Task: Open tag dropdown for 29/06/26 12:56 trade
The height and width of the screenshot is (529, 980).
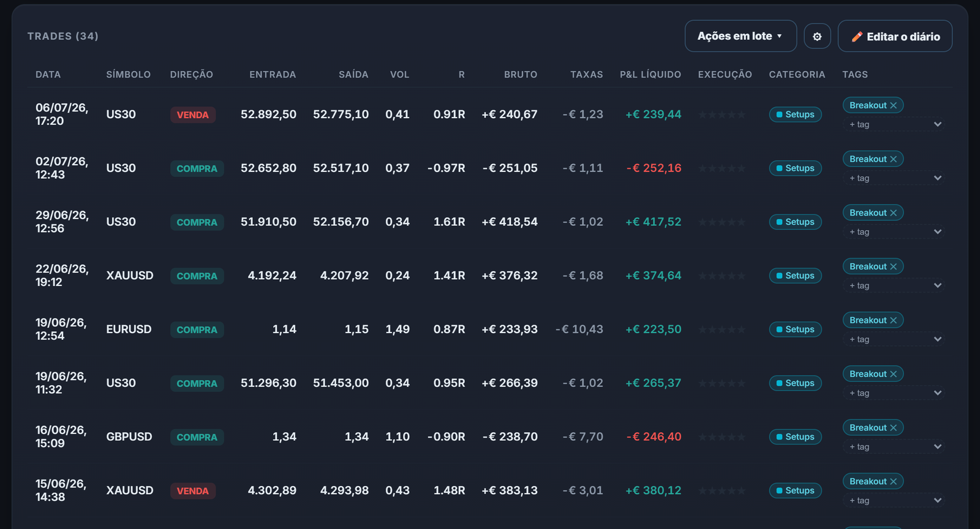Action: (894, 232)
